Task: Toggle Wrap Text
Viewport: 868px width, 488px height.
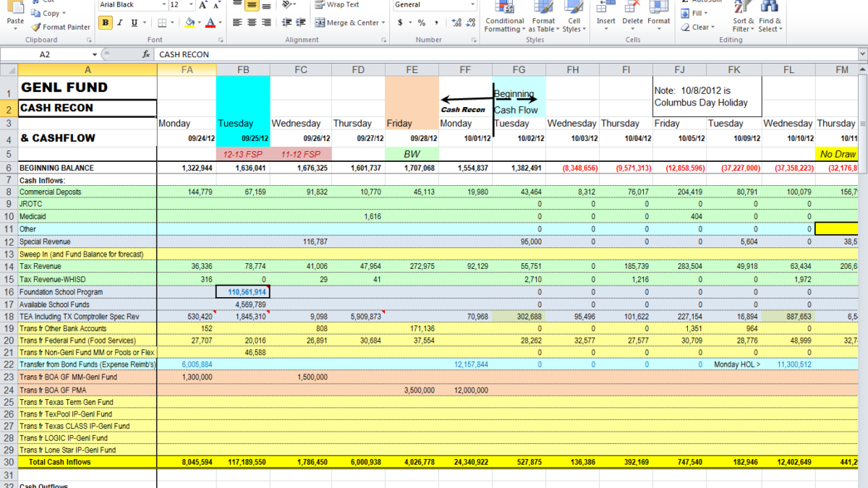Action: (336, 4)
